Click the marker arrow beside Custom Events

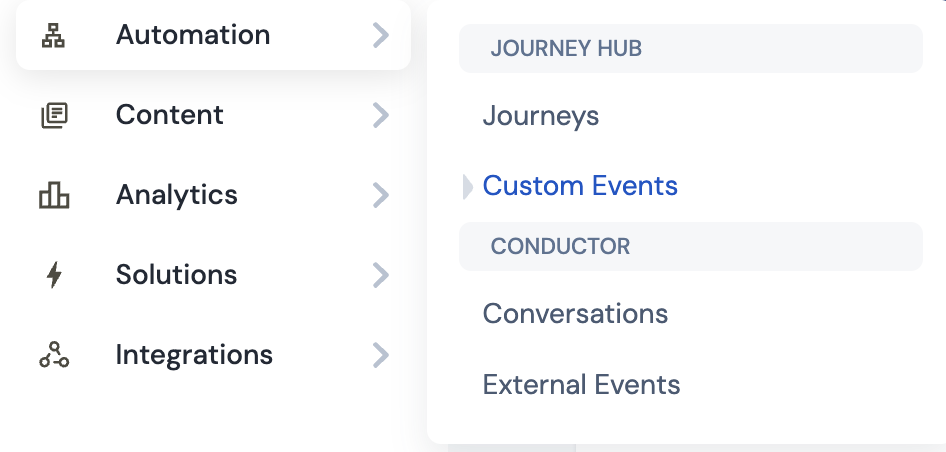(468, 186)
